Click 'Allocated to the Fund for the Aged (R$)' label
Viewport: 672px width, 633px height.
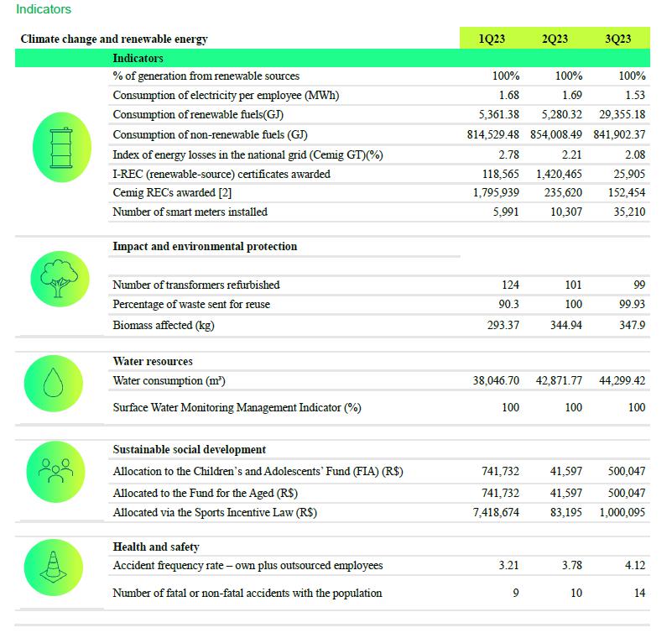(x=206, y=494)
